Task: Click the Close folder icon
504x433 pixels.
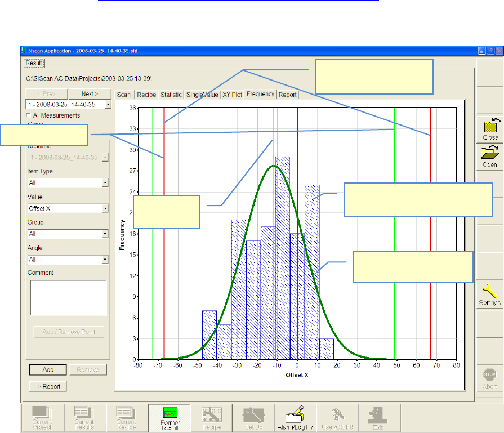Action: (490, 125)
